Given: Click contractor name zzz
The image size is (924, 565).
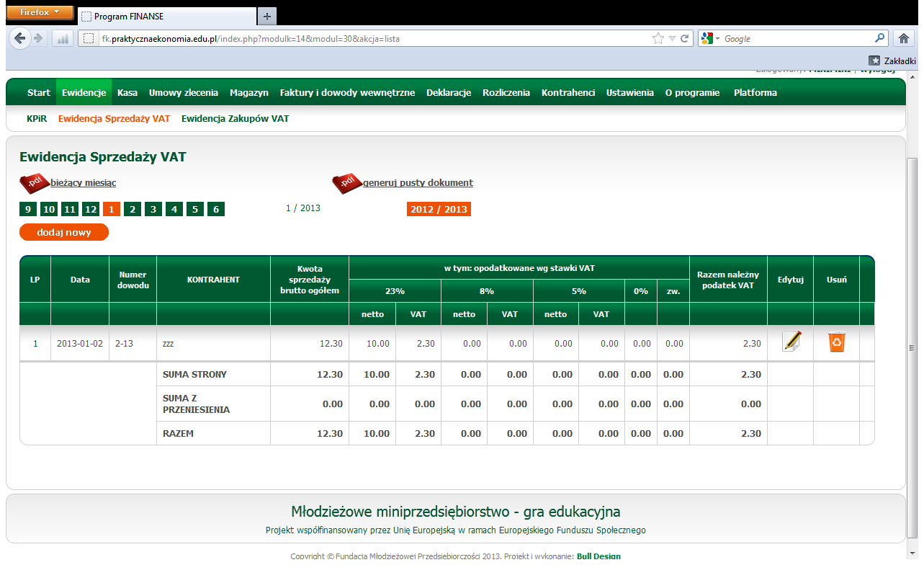Looking at the screenshot, I should point(169,344).
